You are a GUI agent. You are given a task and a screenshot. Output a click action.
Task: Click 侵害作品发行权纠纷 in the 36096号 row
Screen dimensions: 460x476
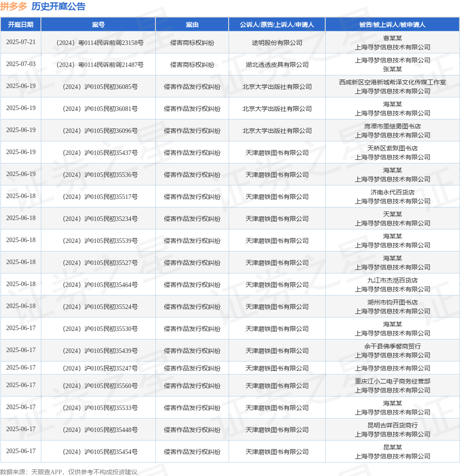(x=192, y=131)
